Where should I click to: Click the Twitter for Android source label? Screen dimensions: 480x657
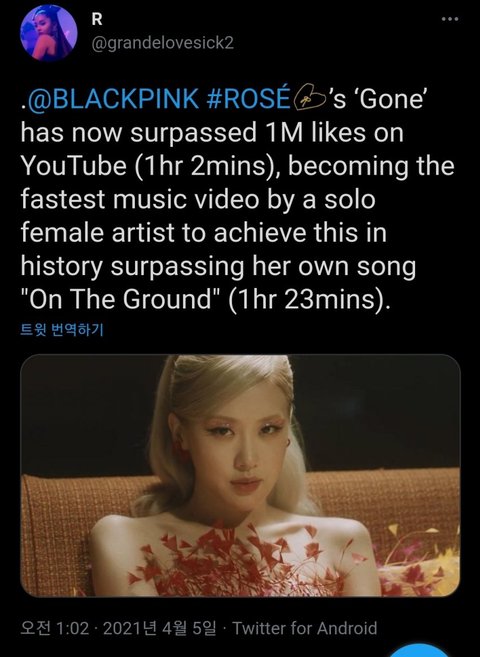(305, 628)
